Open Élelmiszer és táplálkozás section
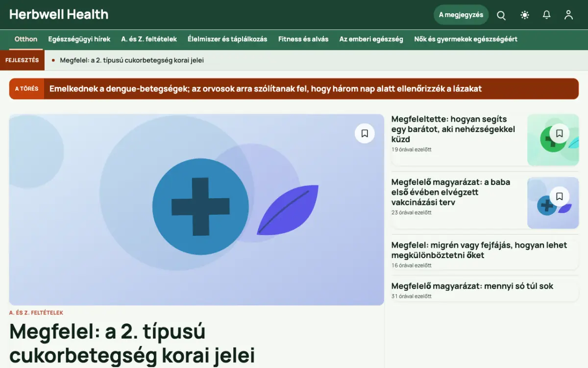The image size is (588, 368). 227,39
